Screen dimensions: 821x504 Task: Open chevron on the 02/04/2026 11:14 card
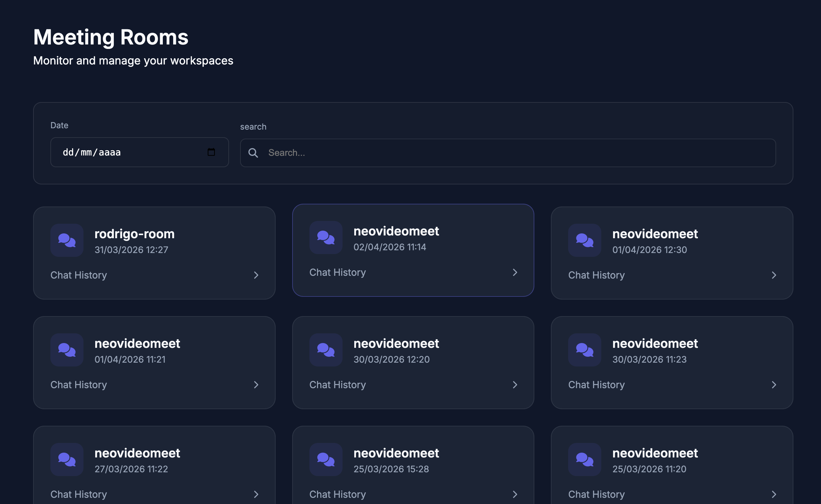515,272
